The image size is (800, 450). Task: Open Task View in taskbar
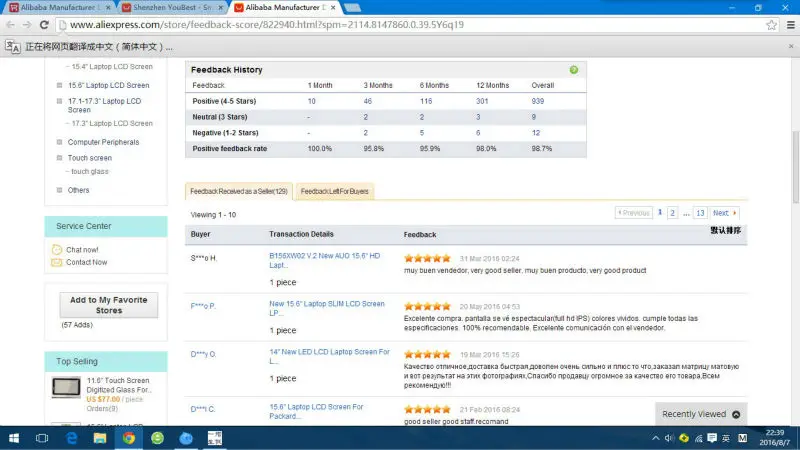(x=42, y=438)
